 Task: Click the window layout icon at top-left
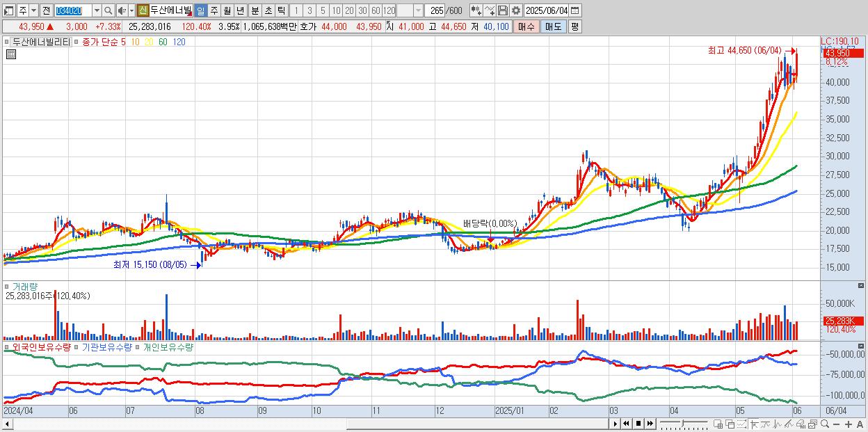click(9, 10)
